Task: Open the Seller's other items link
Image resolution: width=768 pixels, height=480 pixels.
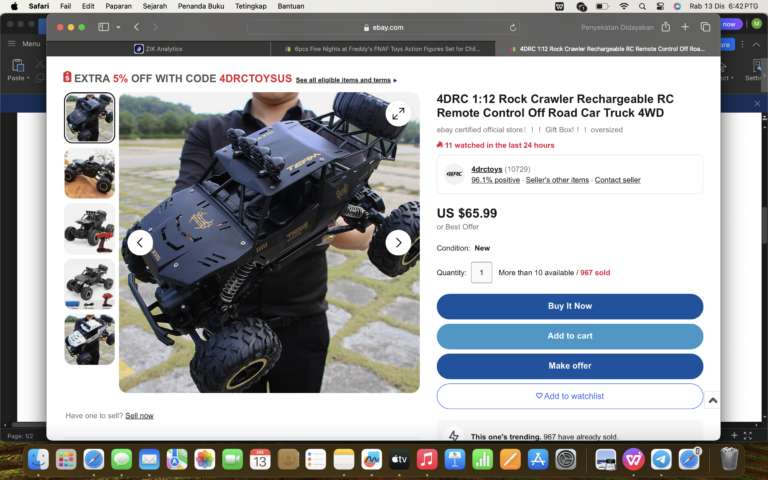Action: click(x=557, y=180)
